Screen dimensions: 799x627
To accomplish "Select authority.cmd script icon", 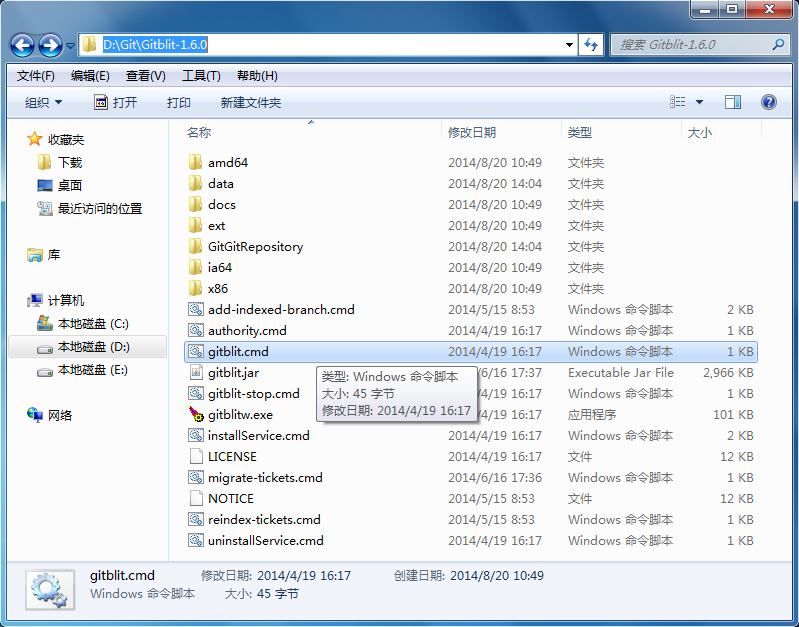I will pyautogui.click(x=196, y=330).
